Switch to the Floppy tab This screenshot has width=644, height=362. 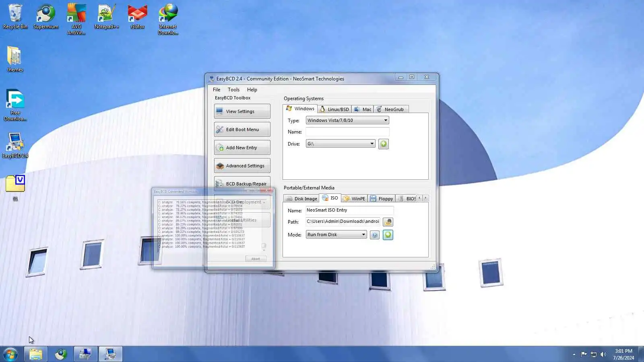(x=382, y=199)
